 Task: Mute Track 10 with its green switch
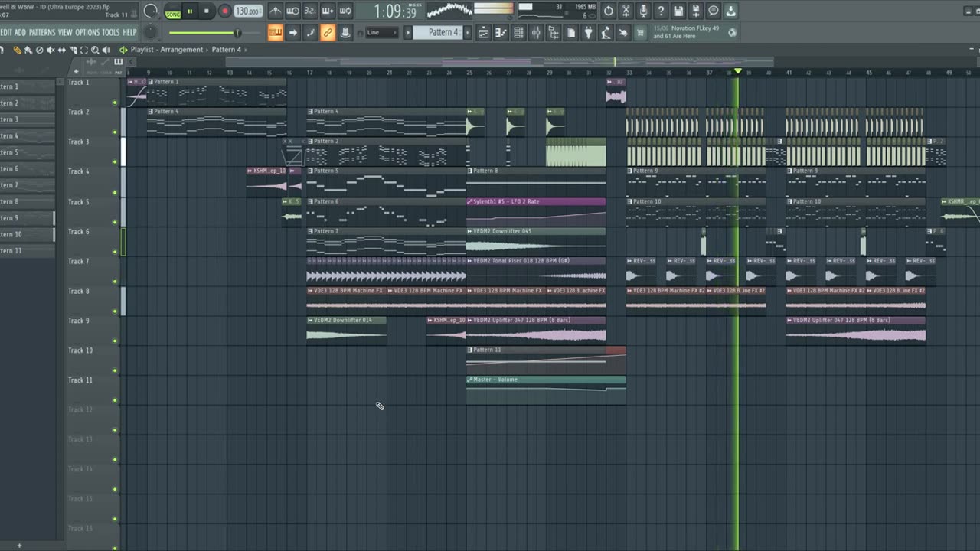(x=115, y=370)
